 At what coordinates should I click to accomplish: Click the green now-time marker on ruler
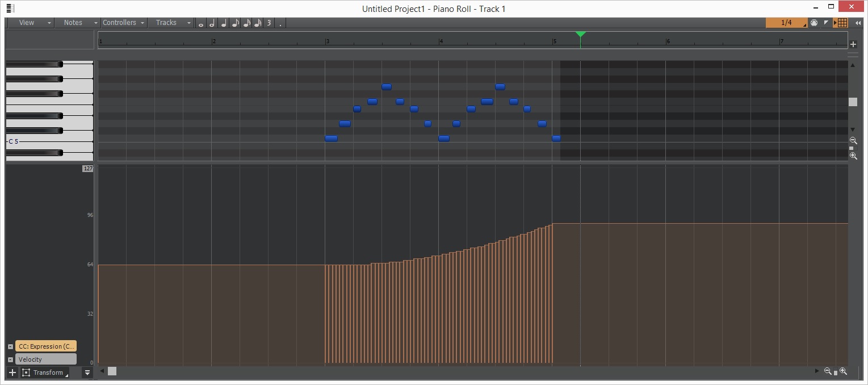coord(580,34)
